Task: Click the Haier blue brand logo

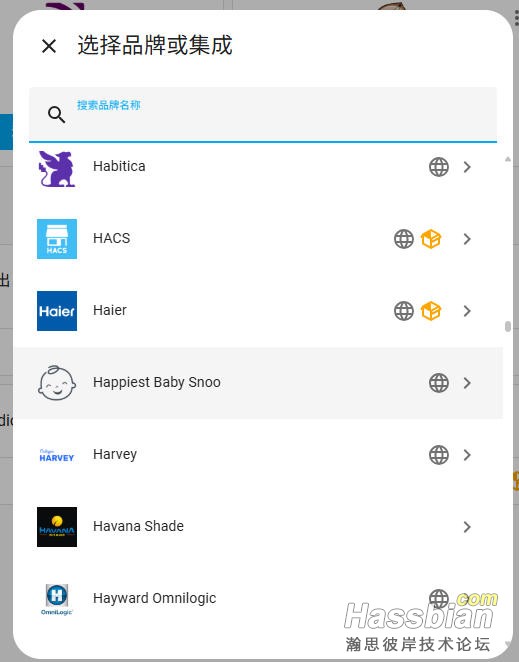Action: click(x=57, y=311)
